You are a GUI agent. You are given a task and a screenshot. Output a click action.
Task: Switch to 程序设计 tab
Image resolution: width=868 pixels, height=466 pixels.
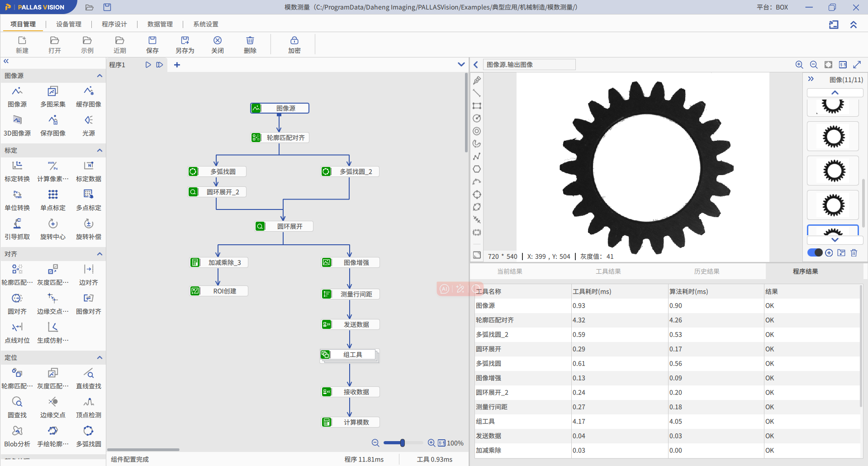pyautogui.click(x=114, y=24)
